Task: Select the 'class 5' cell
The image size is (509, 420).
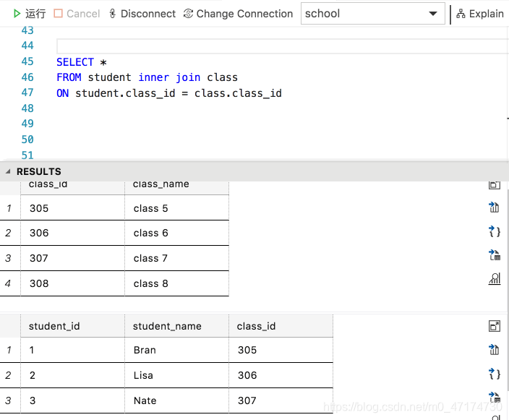Action: coord(177,208)
